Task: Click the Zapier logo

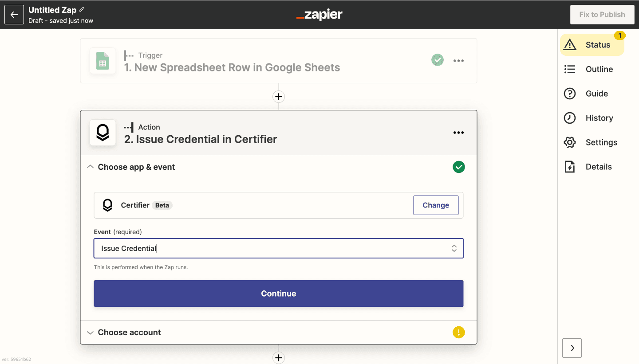Action: 319,15
